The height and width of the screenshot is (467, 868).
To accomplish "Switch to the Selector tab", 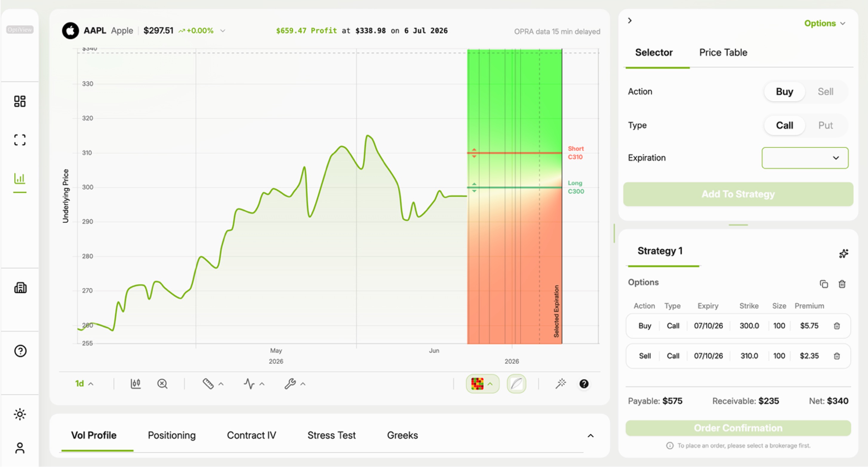I will pyautogui.click(x=654, y=53).
